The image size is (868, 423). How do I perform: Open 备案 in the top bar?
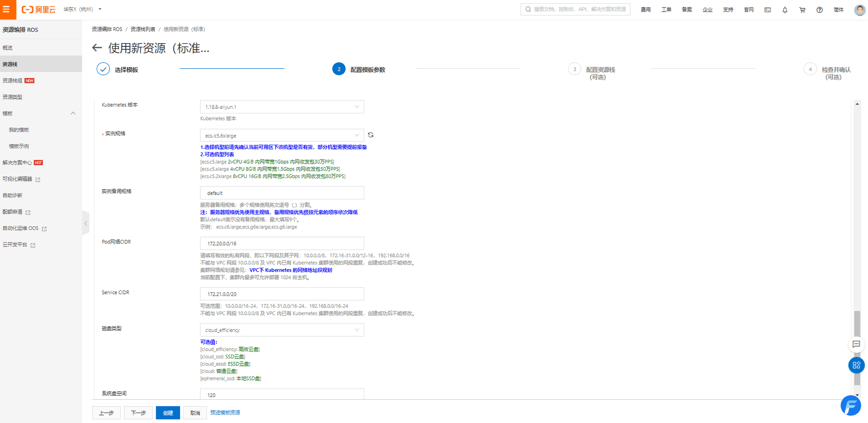(687, 10)
